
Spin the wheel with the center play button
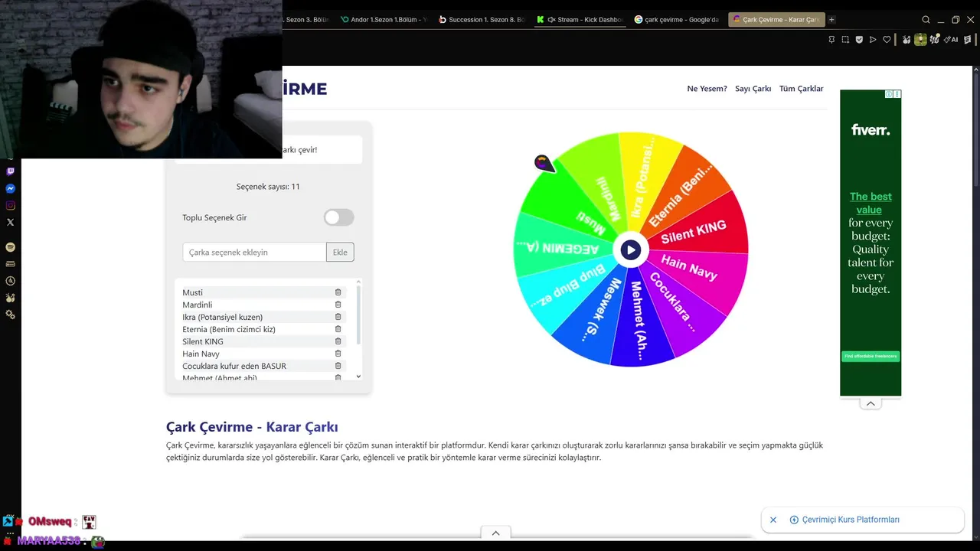[630, 249]
